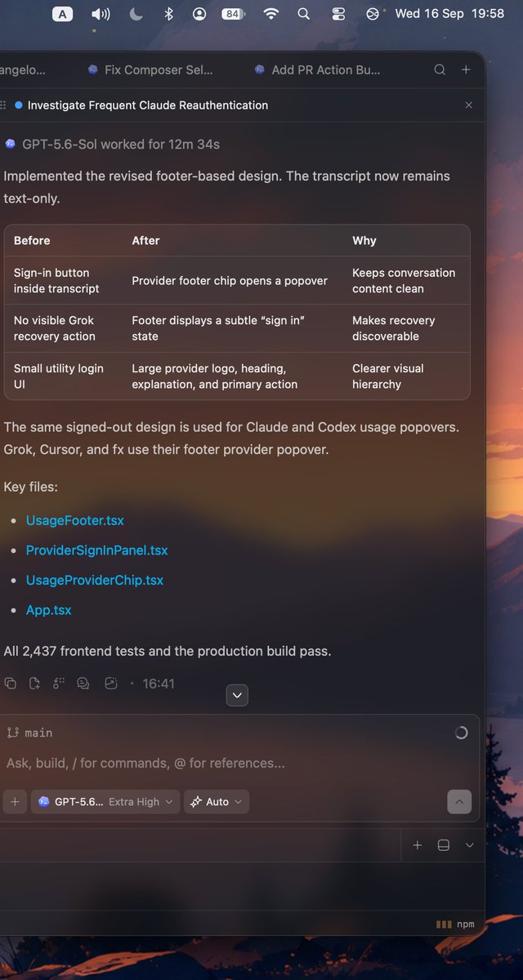Add attachment with composer plus button
This screenshot has height=980, width=523.
[x=14, y=802]
